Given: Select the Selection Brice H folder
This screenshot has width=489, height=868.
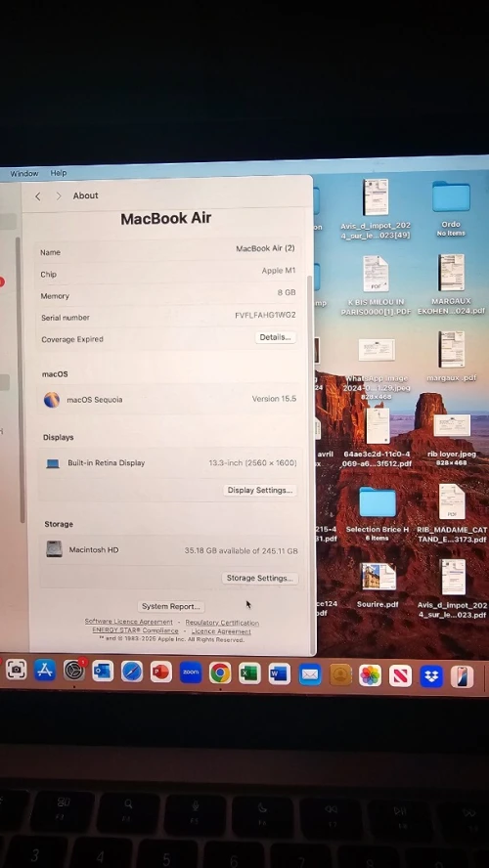Looking at the screenshot, I should coord(378,502).
